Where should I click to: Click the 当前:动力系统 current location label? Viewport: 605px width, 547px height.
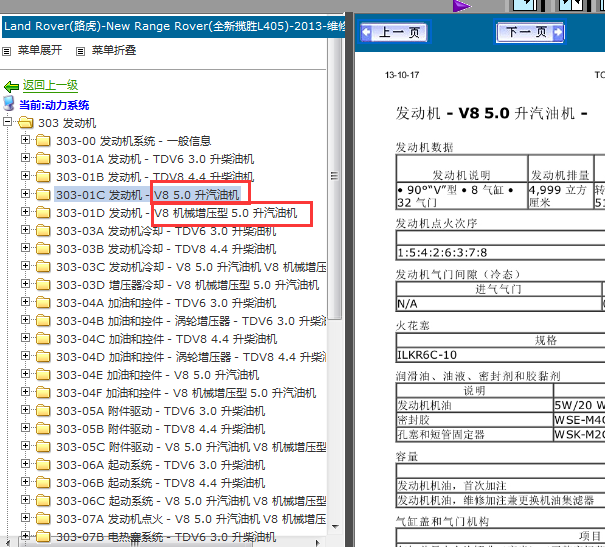54,105
